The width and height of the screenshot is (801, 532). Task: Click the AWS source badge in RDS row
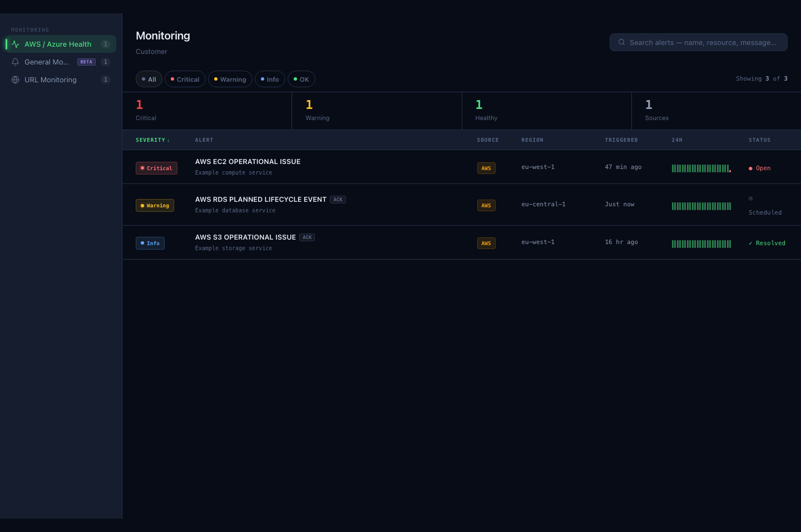coord(486,205)
